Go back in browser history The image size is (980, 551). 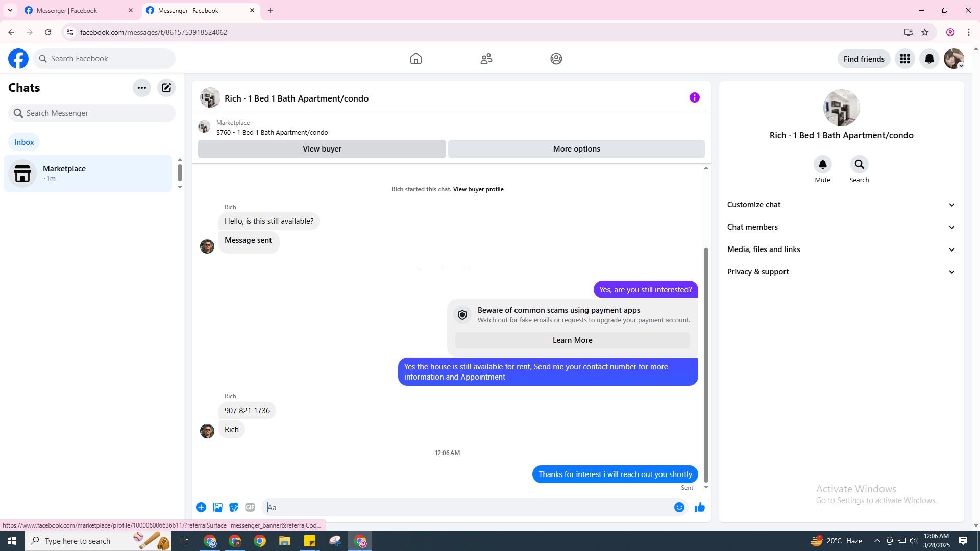[11, 32]
